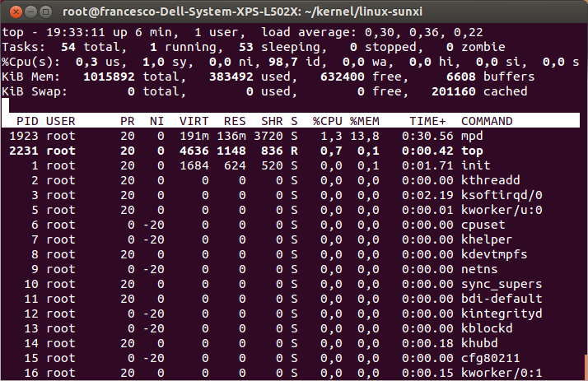Click the 136m RES value for mpd
The image size is (588, 381).
(231, 136)
